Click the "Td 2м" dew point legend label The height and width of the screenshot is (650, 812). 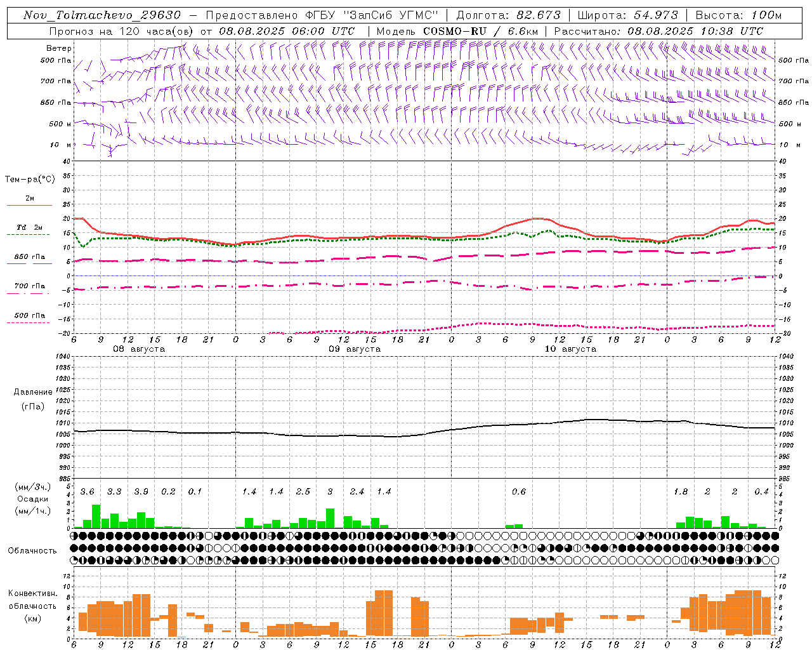coord(30,227)
